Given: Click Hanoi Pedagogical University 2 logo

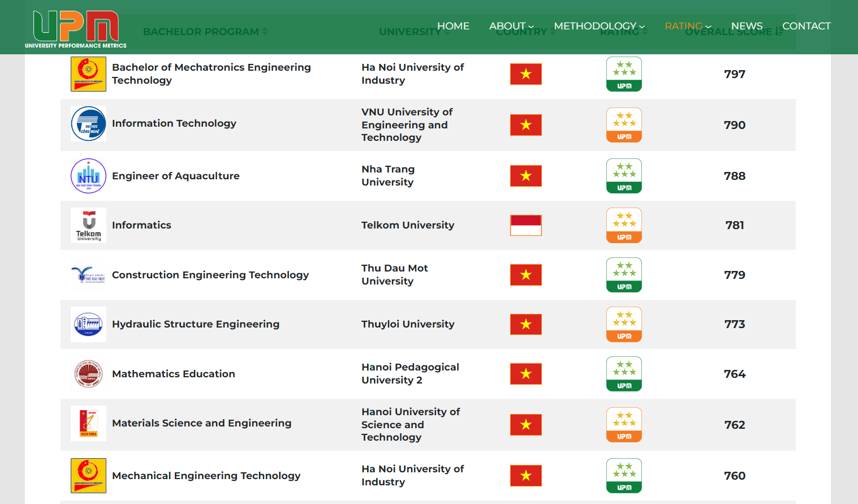Looking at the screenshot, I should coord(88,374).
